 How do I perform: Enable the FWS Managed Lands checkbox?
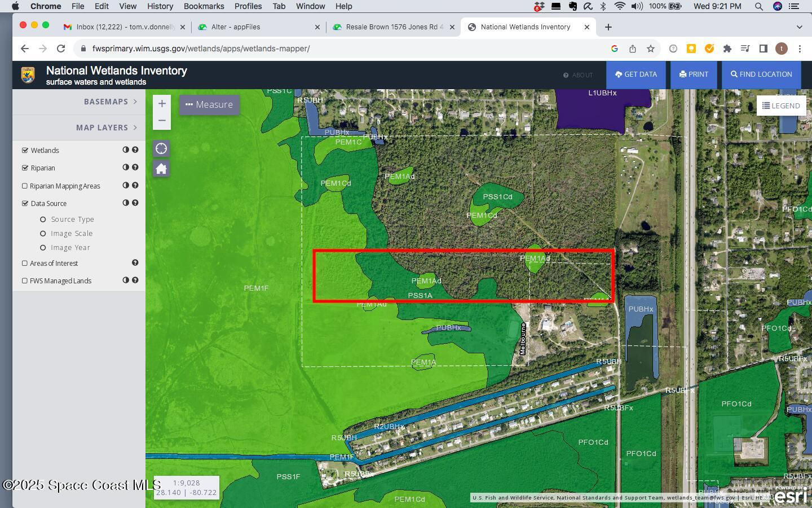(25, 281)
